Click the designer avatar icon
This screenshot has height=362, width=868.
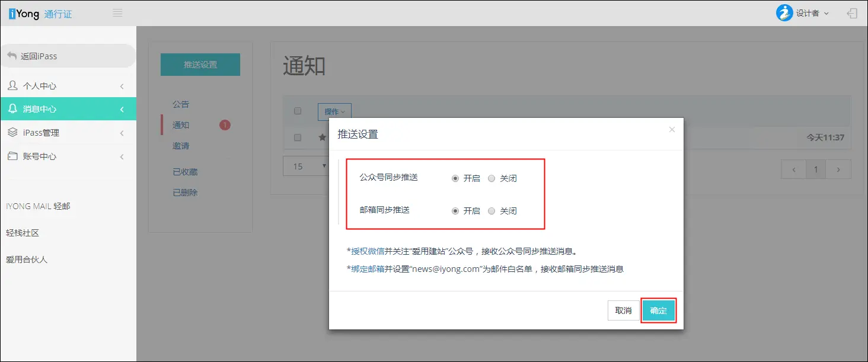[x=784, y=13]
